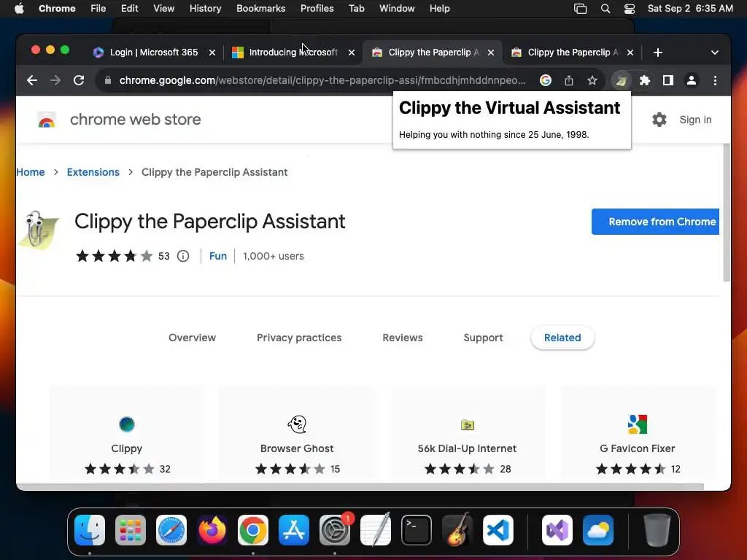
Task: Click Remove from Chrome button
Action: point(656,222)
